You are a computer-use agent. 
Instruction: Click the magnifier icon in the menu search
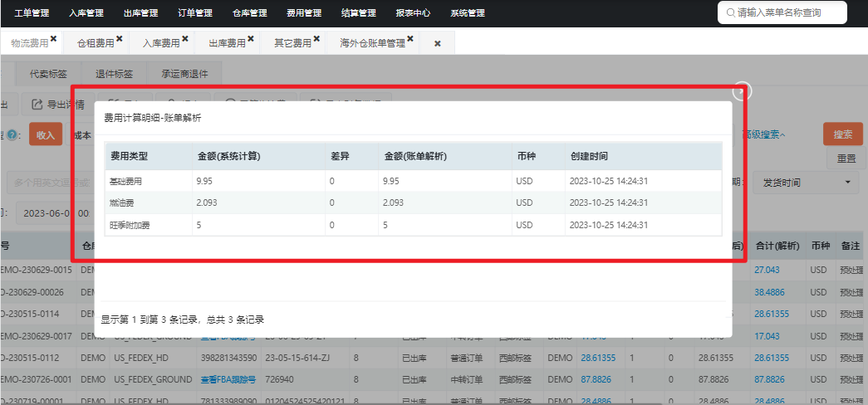coord(731,12)
